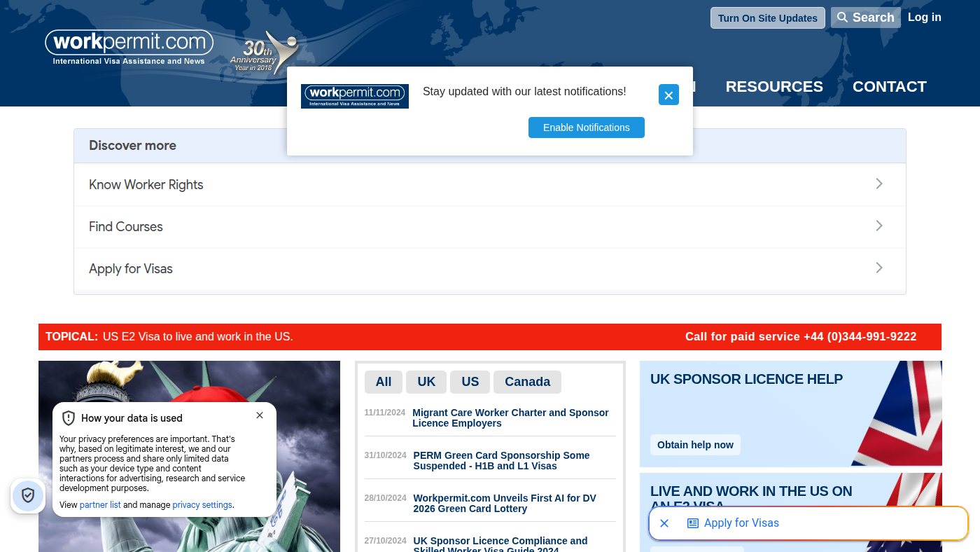This screenshot has width=980, height=552.
Task: Click the US E2 Visa topical link
Action: point(197,337)
